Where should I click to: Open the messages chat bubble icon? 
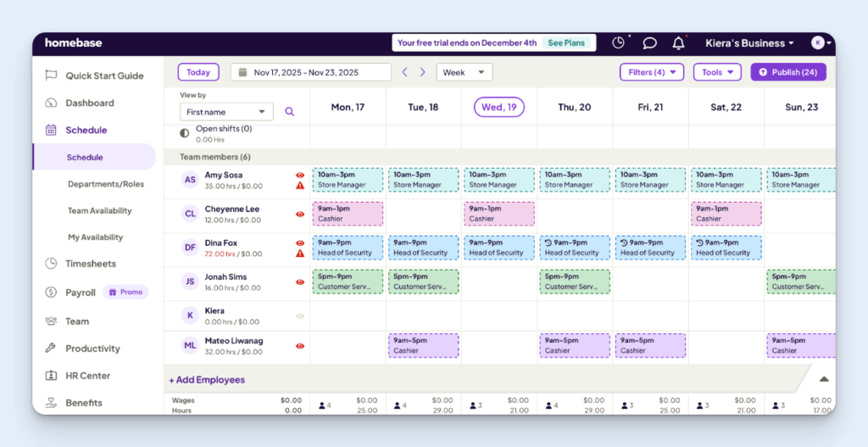click(x=650, y=43)
